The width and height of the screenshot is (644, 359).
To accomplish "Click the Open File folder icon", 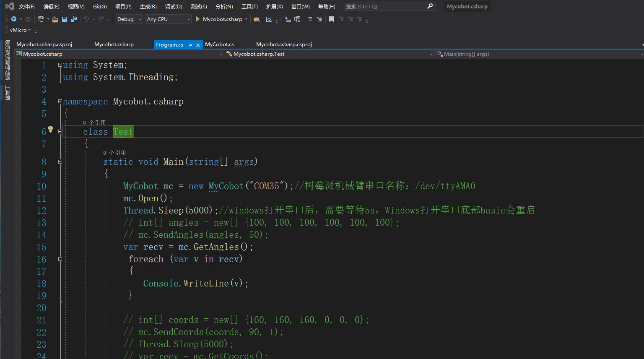I will (x=55, y=19).
